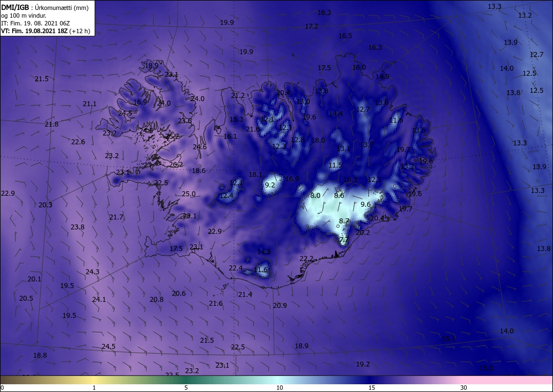Click the 23.6 value in Húnaflói
553x392 pixels.
pyautogui.click(x=185, y=121)
